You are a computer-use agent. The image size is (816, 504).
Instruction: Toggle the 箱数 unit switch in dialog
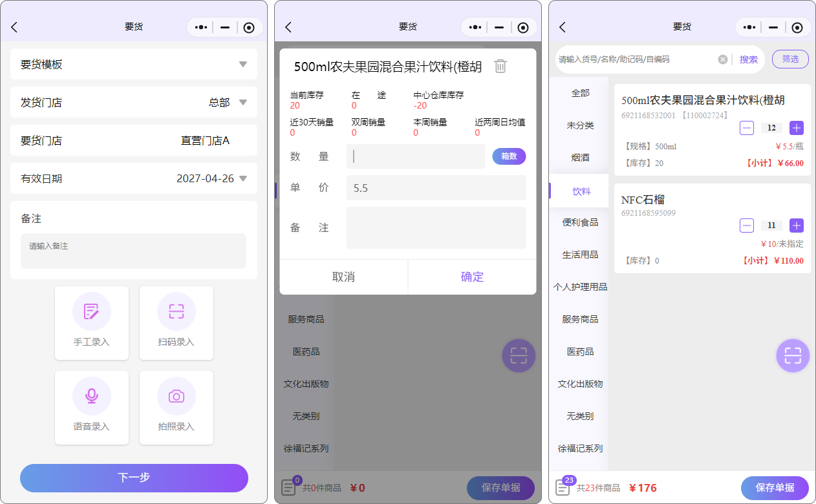point(509,156)
